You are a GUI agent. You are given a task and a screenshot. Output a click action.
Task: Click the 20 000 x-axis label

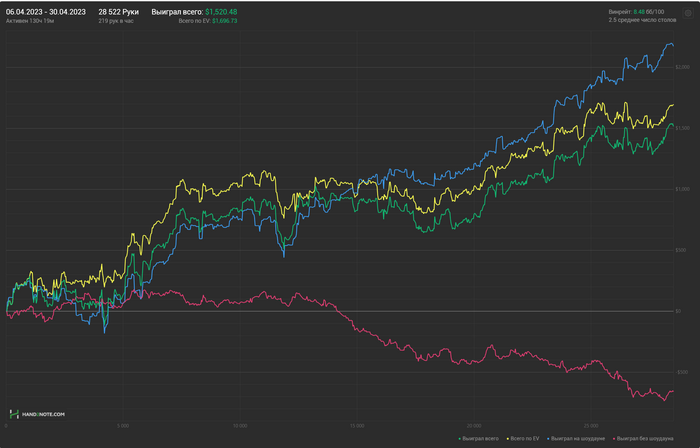coord(474,426)
